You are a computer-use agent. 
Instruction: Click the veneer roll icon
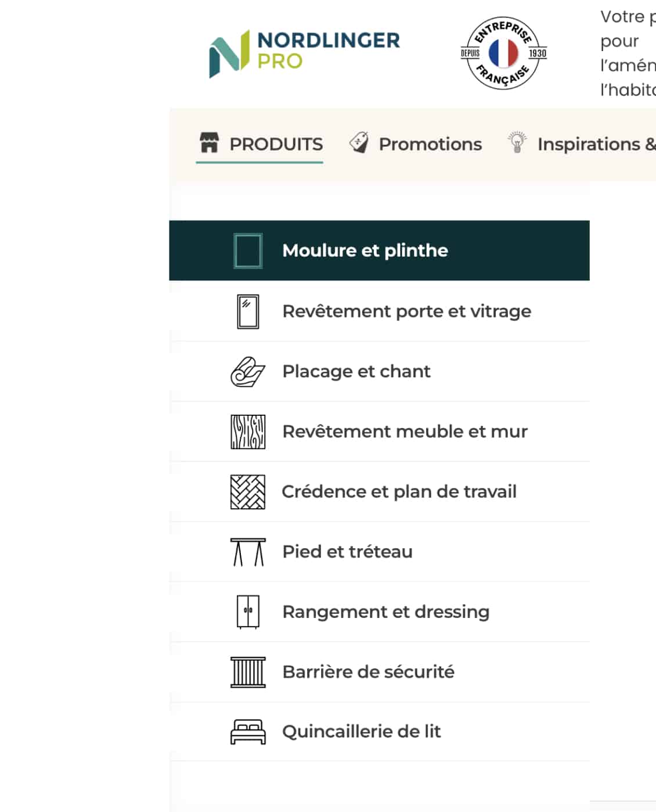pyautogui.click(x=248, y=372)
